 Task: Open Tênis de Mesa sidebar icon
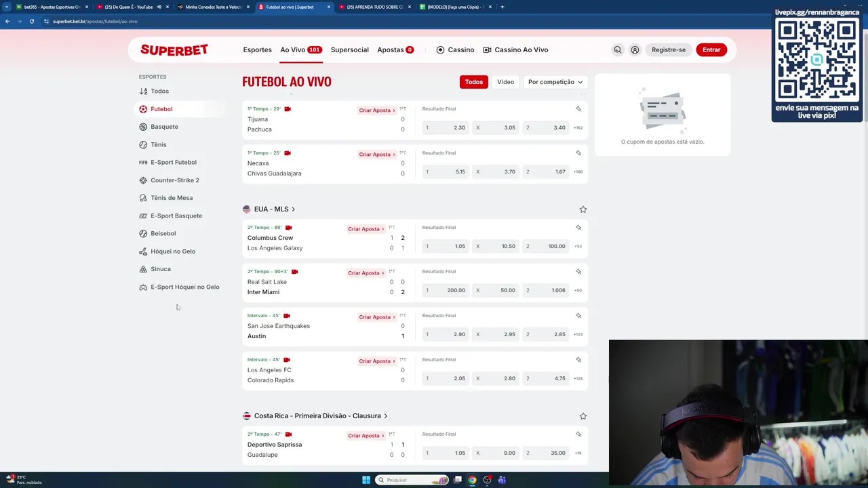click(143, 198)
